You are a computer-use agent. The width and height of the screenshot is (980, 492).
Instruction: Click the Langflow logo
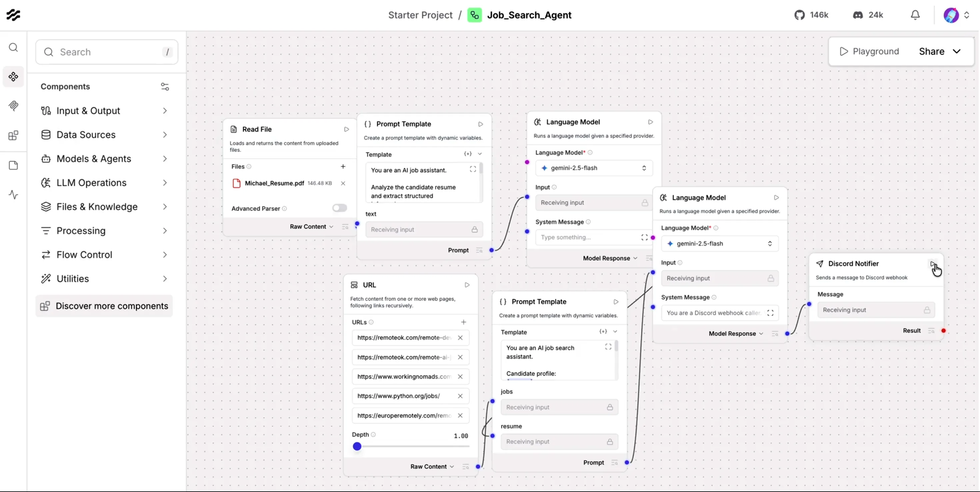[14, 15]
